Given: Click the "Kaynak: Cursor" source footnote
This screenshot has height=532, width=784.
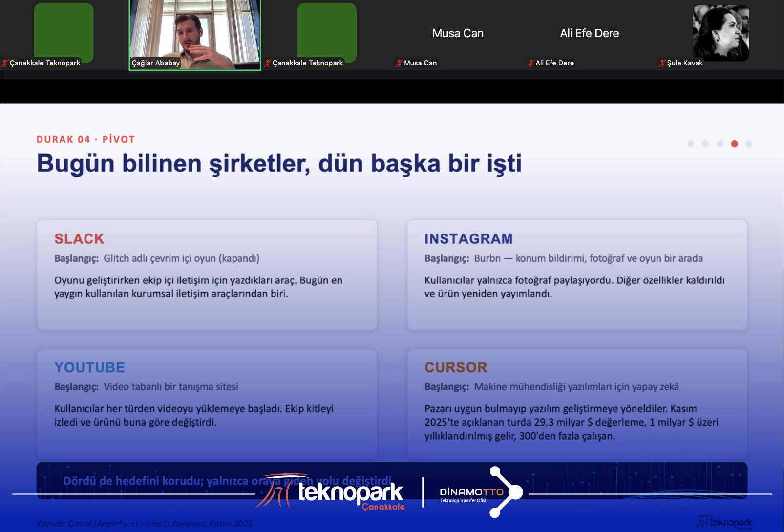Looking at the screenshot, I should 145,524.
